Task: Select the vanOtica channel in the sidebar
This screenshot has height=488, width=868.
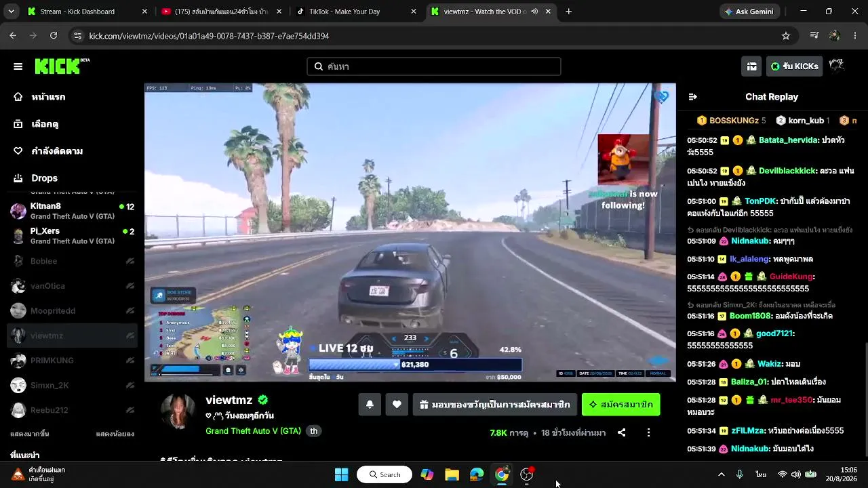Action: pyautogui.click(x=72, y=286)
